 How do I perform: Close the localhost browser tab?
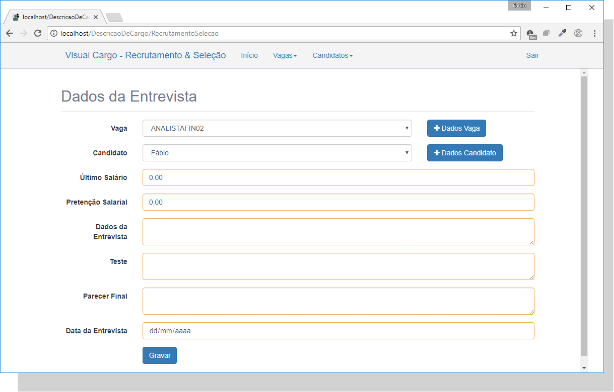[96, 17]
